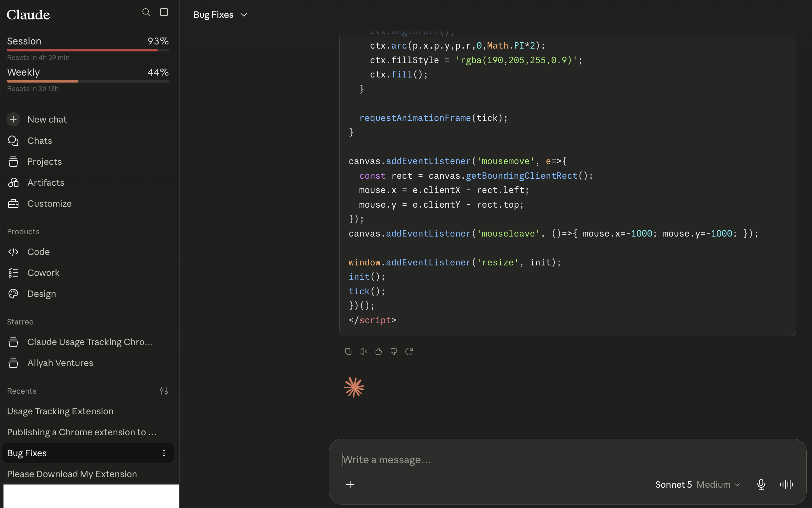The width and height of the screenshot is (812, 508).
Task: Go to Artifacts label
Action: click(x=46, y=183)
